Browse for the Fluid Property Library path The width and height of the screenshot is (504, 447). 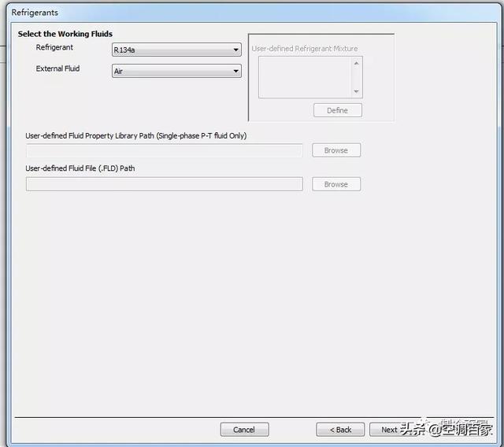pyautogui.click(x=336, y=150)
